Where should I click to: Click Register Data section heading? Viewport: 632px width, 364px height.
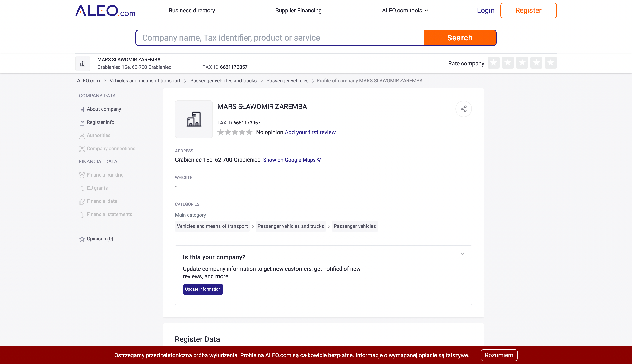tap(197, 340)
